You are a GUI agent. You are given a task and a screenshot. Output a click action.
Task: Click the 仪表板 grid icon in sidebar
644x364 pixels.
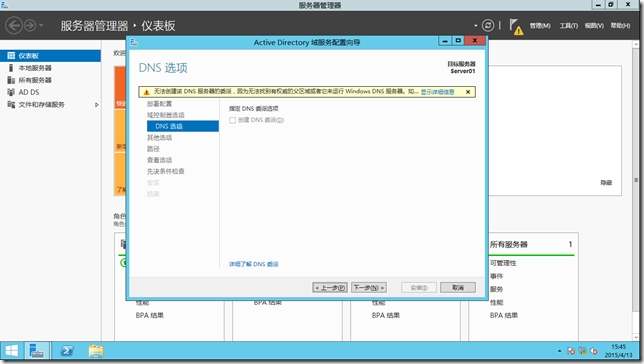pyautogui.click(x=11, y=55)
